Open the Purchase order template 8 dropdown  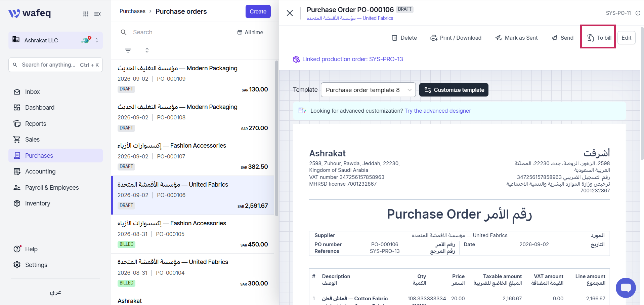[x=368, y=90]
